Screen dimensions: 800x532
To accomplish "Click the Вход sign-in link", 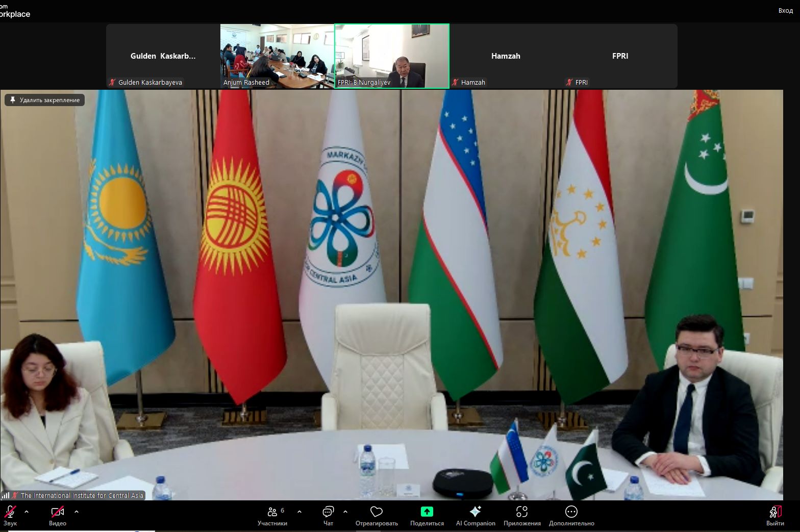I will (x=785, y=11).
